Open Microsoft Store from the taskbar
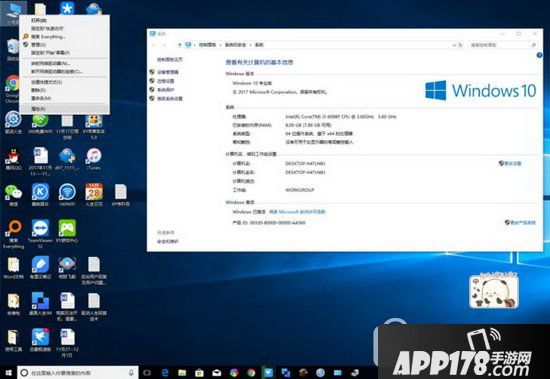Screen dimensions: 550x379 pos(199,372)
